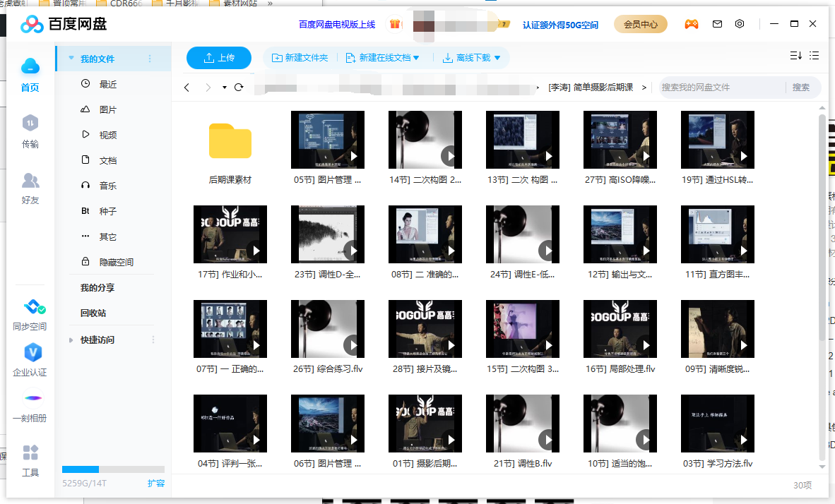The height and width of the screenshot is (504, 835).
Task: Click file name 09节] 清晰度锐
Action: 717,368
